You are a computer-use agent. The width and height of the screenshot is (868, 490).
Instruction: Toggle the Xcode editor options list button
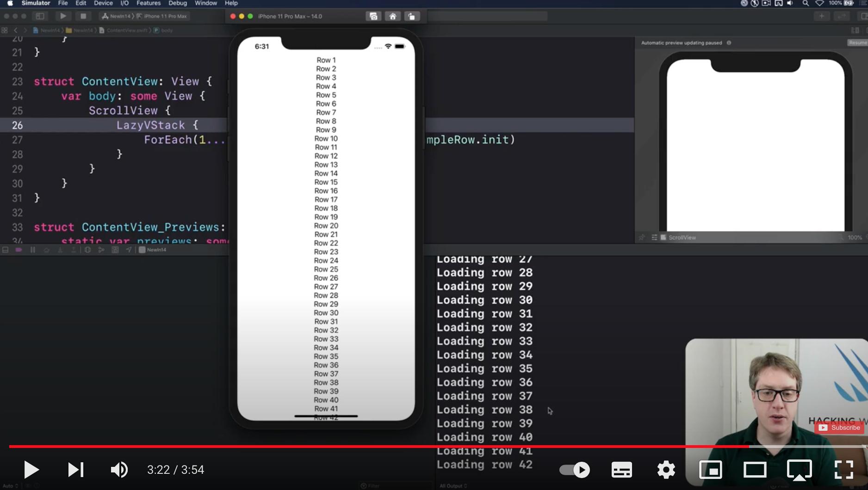coord(855,31)
